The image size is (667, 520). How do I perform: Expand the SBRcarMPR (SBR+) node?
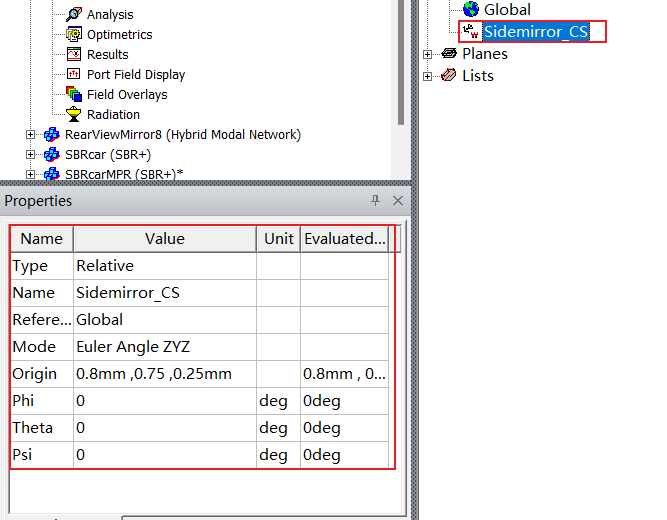[x=30, y=174]
